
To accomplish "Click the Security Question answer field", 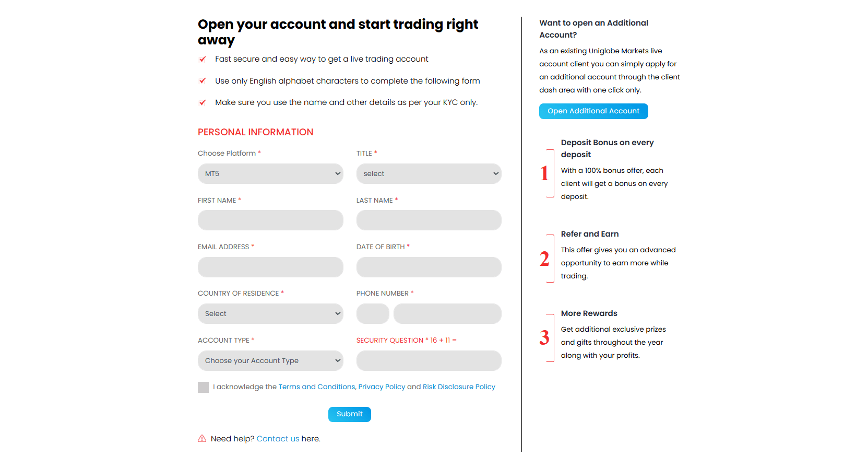I will [x=429, y=360].
